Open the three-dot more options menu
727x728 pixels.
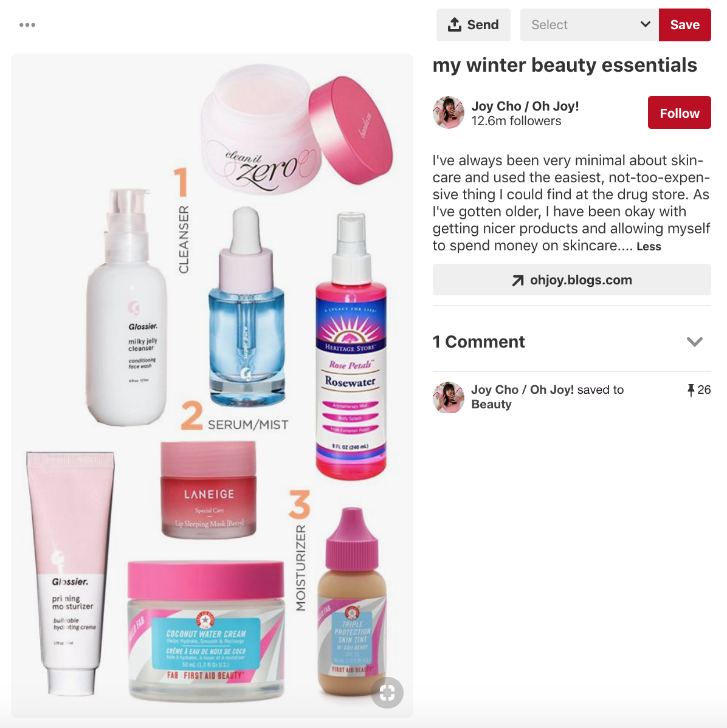click(27, 25)
